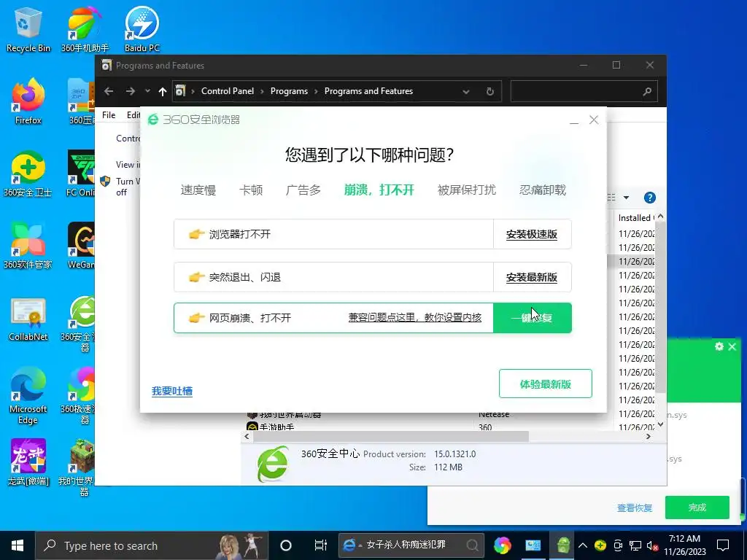This screenshot has height=560, width=747.
Task: Click the taskbar clock showing 7:12 AM
Action: click(x=684, y=545)
